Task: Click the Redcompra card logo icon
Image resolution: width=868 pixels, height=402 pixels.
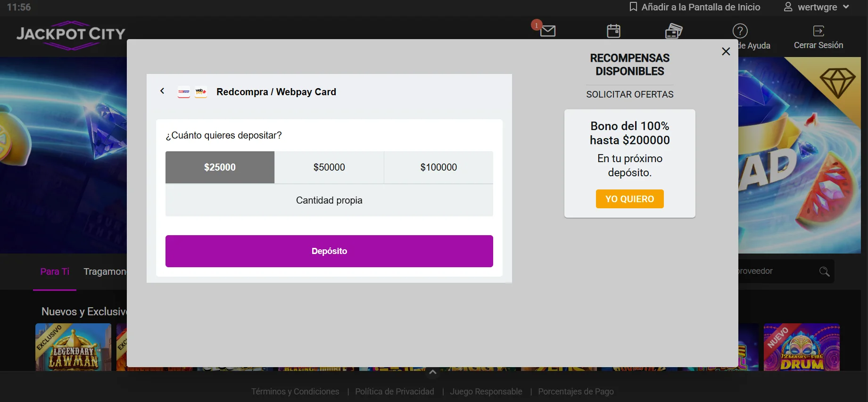Action: (184, 92)
